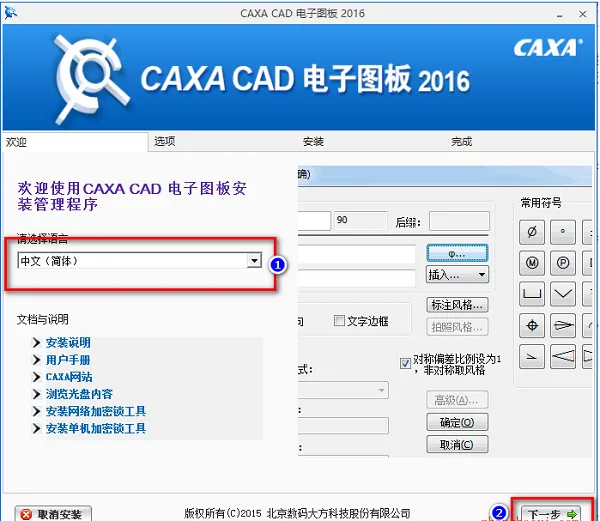Screen dimensions: 600x521
Task: Click the arrow beside 安装网络加密锁工具
Action: click(x=36, y=411)
